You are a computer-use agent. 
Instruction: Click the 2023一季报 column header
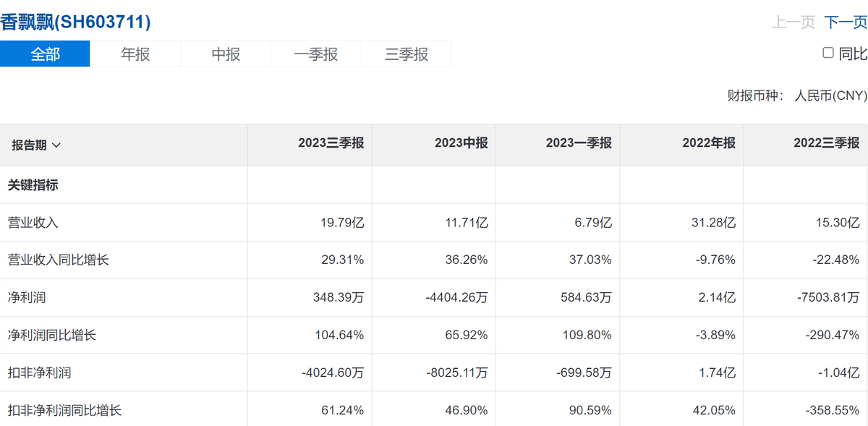(x=579, y=143)
